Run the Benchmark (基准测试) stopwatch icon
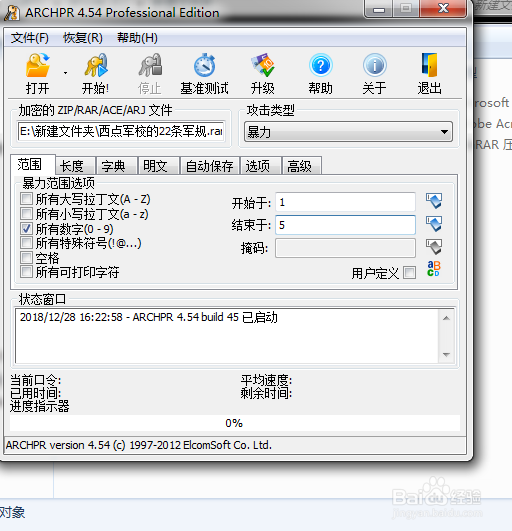 coord(205,65)
